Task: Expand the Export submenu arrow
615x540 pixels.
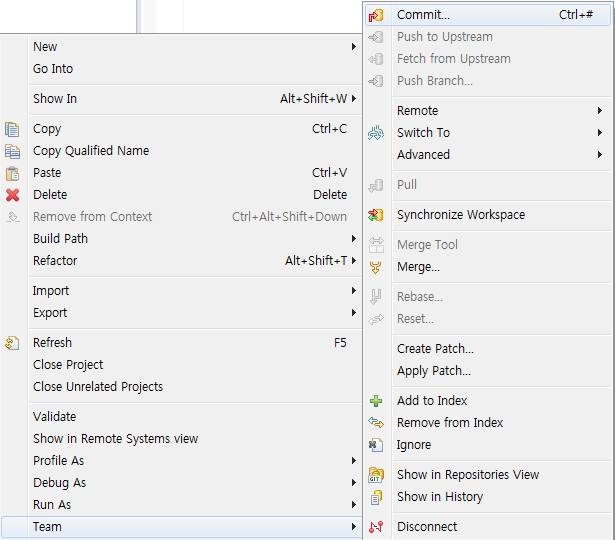Action: pyautogui.click(x=354, y=313)
